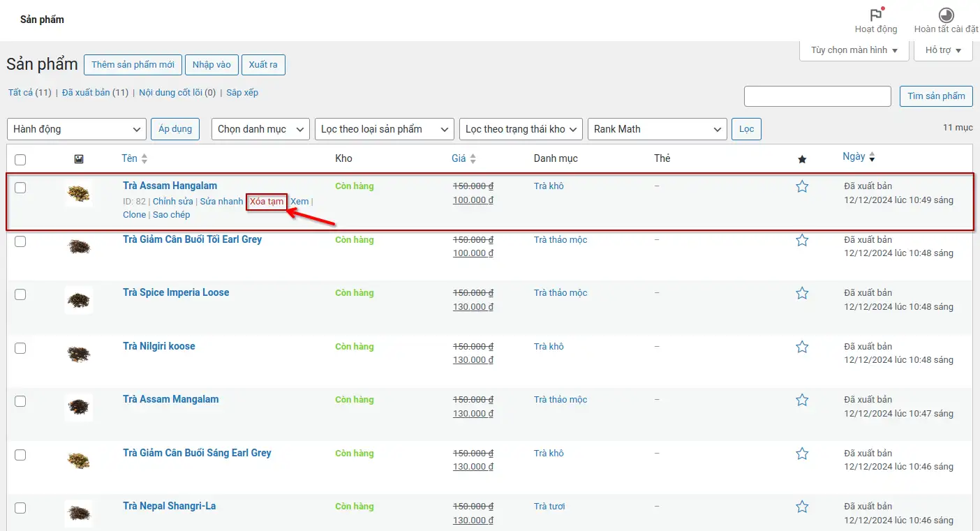Sort by the featured star column header

click(802, 159)
